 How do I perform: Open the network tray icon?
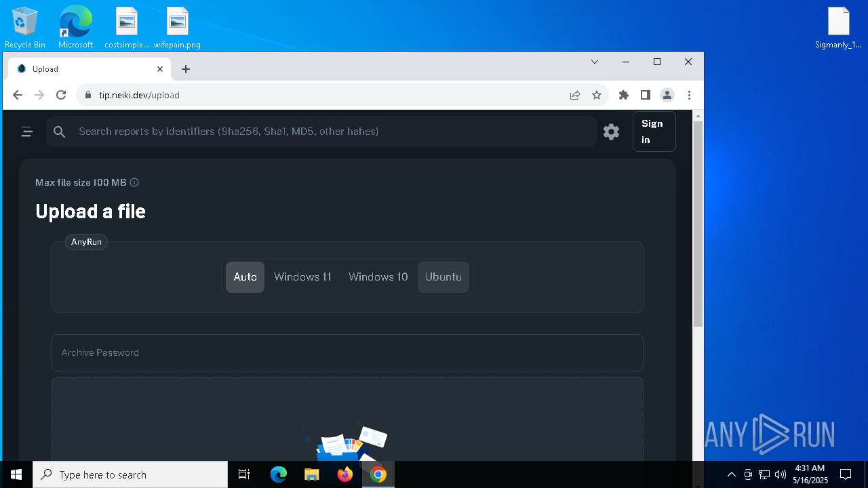point(764,474)
